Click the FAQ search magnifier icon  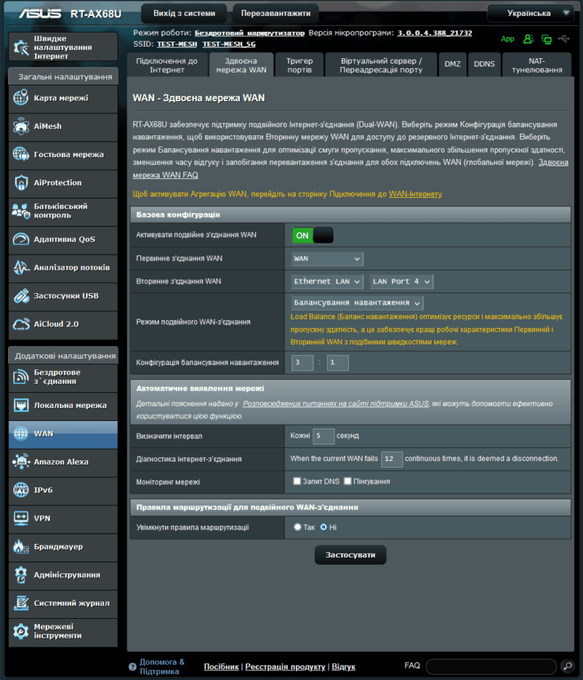[x=566, y=666]
